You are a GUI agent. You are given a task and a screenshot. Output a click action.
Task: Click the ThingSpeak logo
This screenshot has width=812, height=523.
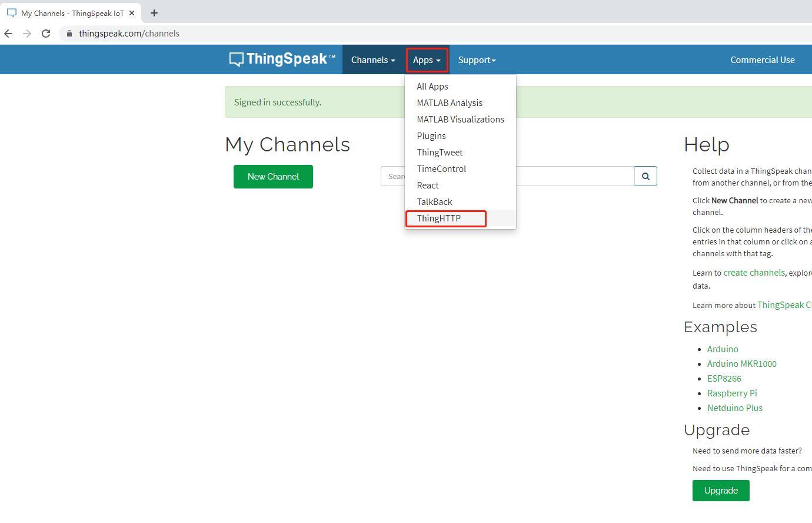(x=282, y=59)
